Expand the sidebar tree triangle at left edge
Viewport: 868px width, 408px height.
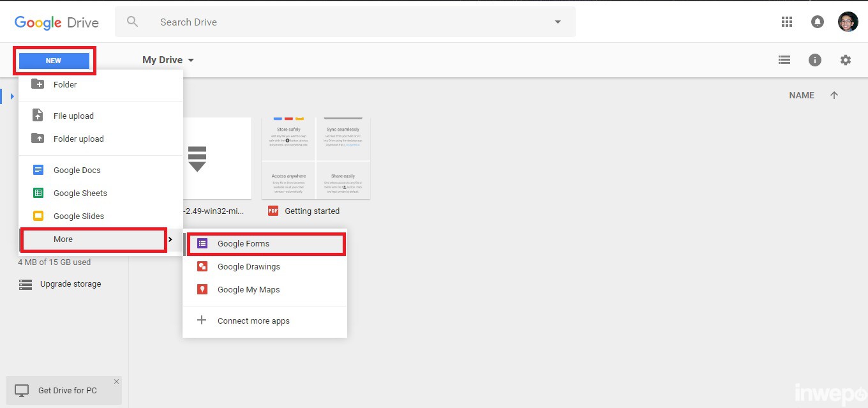(x=12, y=96)
